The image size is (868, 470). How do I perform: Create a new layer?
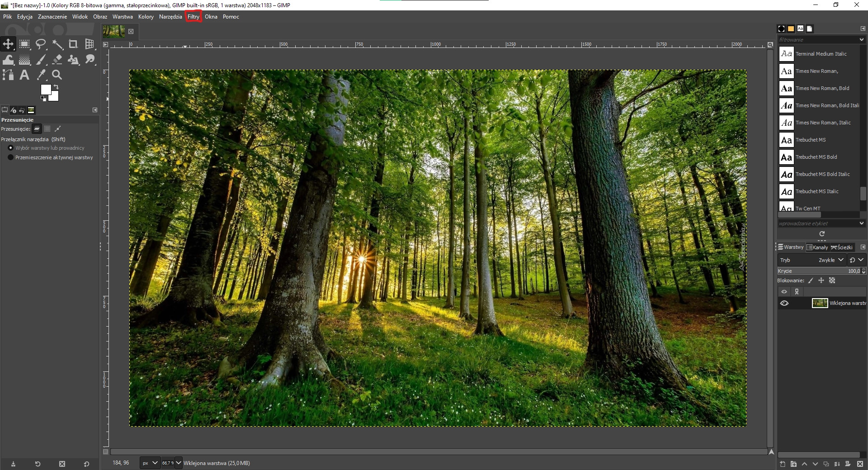point(783,464)
